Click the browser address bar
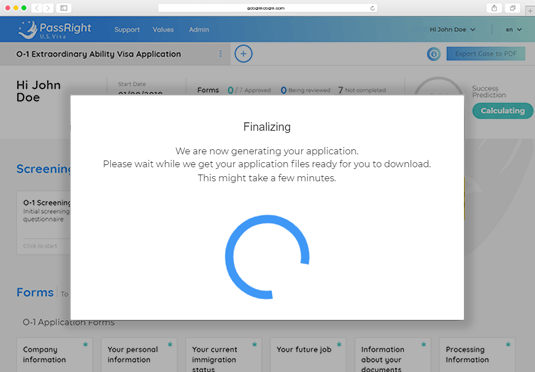 (x=267, y=8)
